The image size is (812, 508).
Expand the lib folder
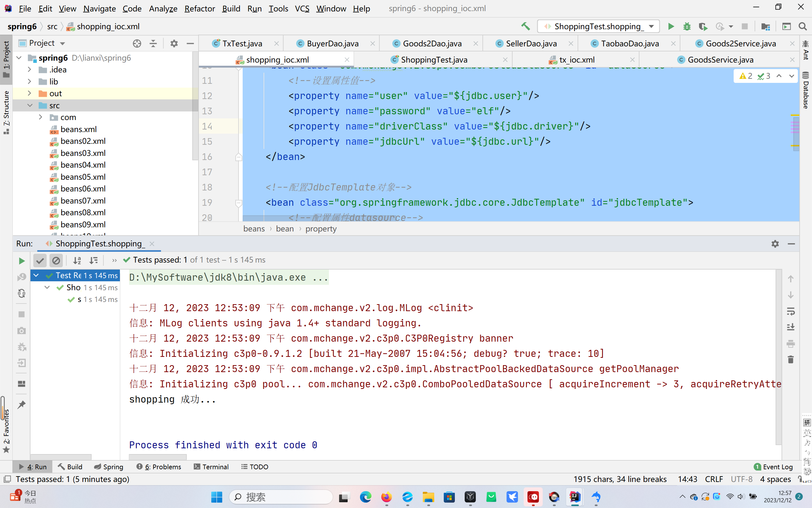coord(29,81)
